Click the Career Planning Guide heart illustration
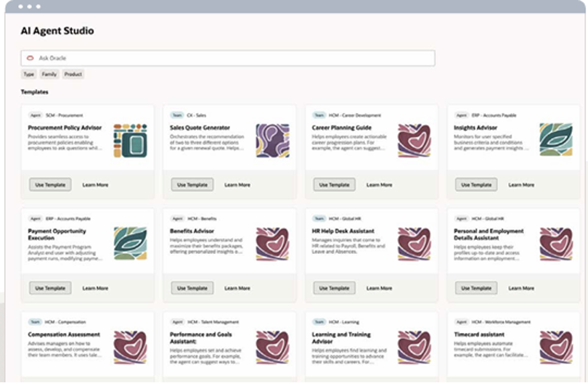Screen dimensions: 588x383 [415, 141]
